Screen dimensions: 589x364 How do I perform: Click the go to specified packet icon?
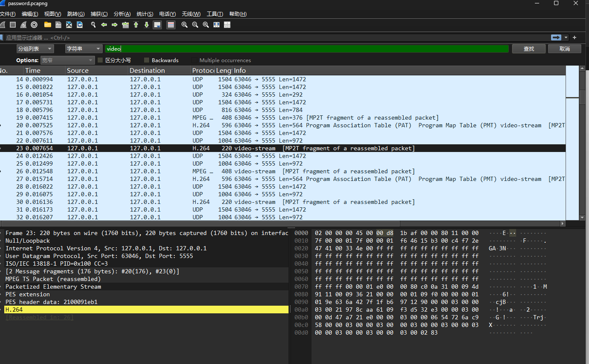coord(125,25)
